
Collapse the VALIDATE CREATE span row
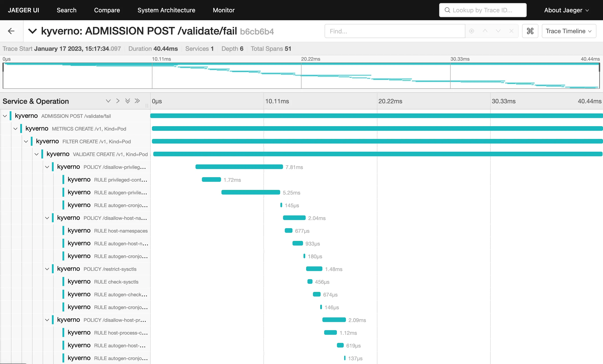[x=37, y=154]
